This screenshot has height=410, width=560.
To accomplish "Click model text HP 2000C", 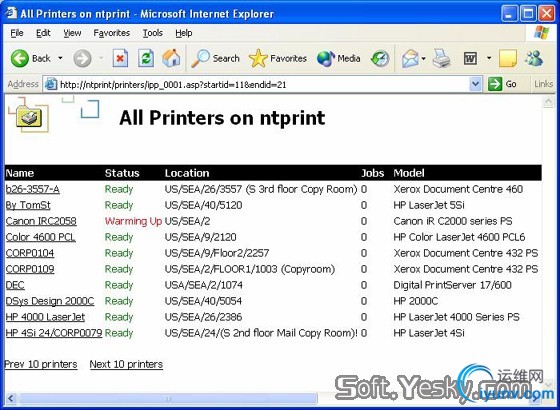I will point(416,301).
